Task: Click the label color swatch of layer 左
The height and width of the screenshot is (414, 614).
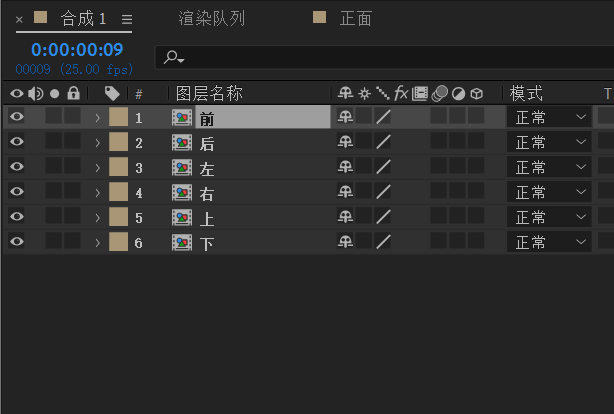Action: [118, 167]
